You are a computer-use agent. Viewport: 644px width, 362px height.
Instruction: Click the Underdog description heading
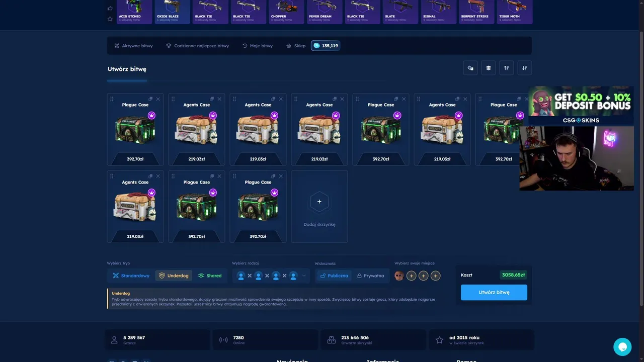pyautogui.click(x=121, y=293)
